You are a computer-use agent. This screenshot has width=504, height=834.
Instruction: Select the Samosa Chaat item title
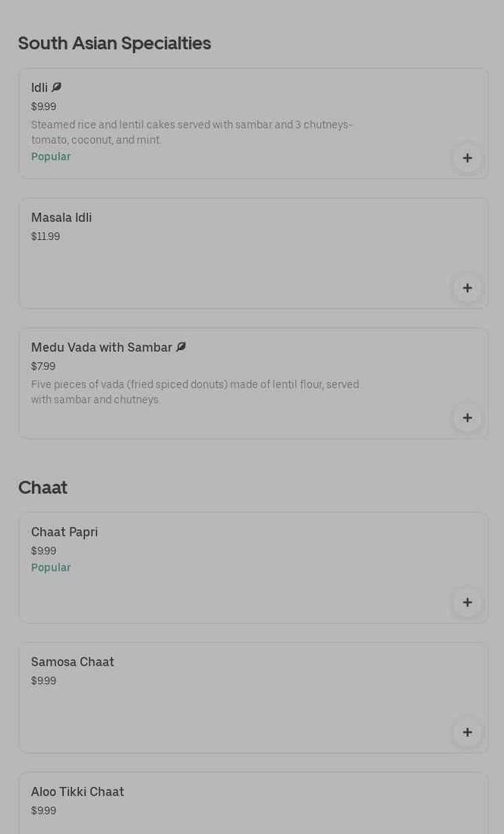(x=73, y=662)
